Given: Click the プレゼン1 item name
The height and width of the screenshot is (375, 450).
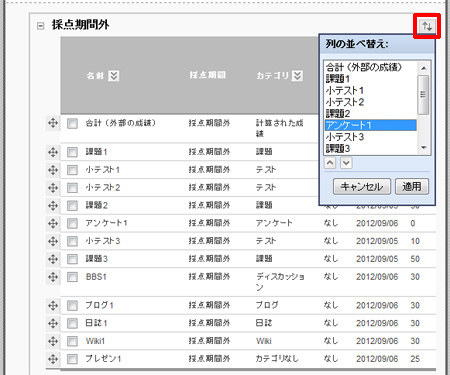Looking at the screenshot, I should click(x=103, y=359).
